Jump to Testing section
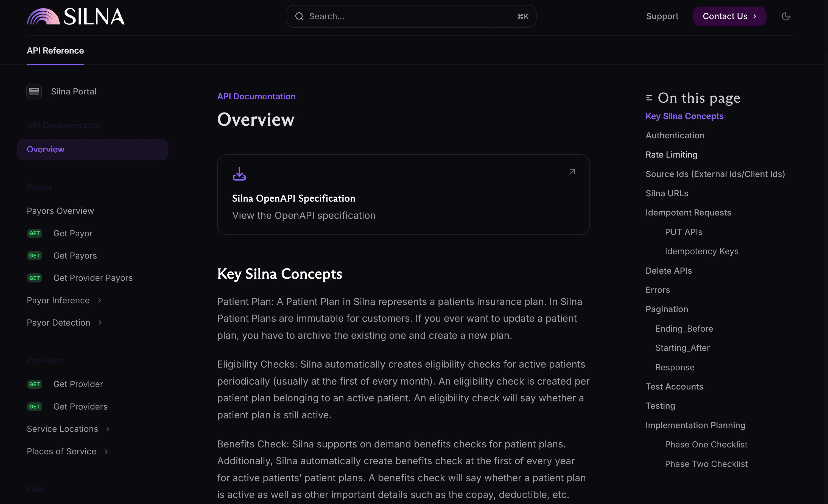The width and height of the screenshot is (828, 504). (x=660, y=406)
